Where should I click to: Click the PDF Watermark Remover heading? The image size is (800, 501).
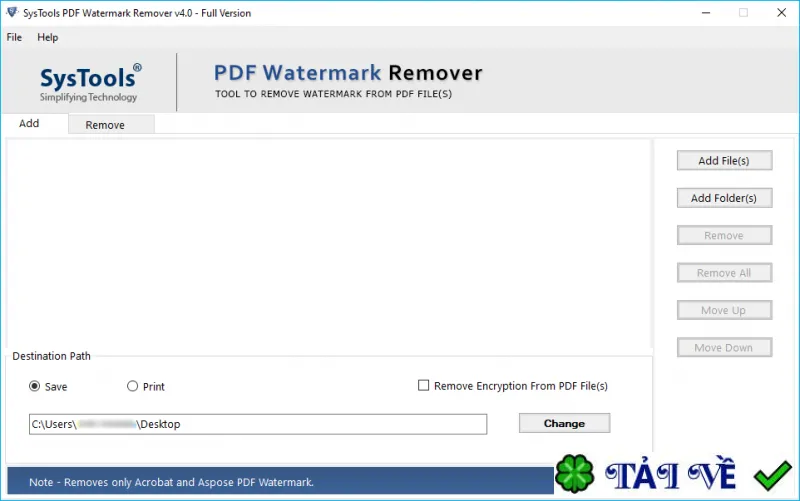point(348,73)
